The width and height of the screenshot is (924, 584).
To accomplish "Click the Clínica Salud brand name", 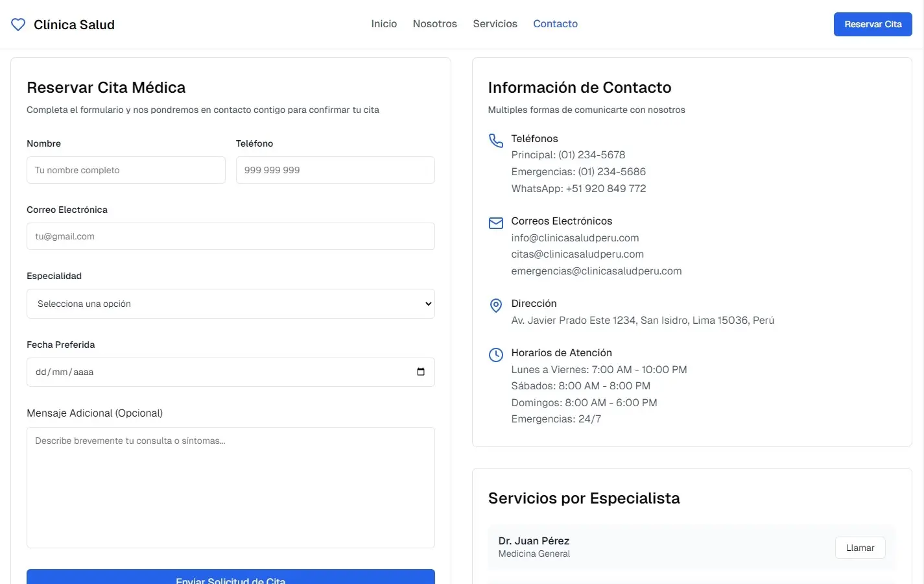I will (74, 25).
